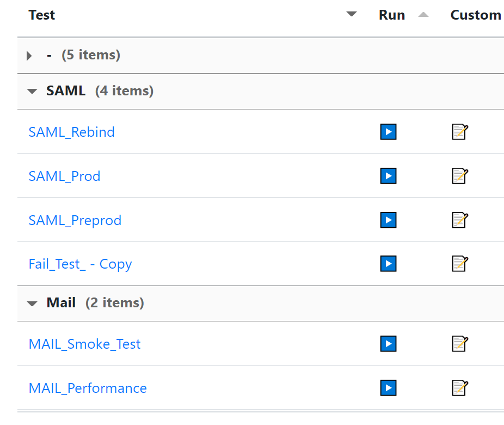504x425 pixels.
Task: Run the MAIL_Smoke_Test test
Action: (388, 344)
